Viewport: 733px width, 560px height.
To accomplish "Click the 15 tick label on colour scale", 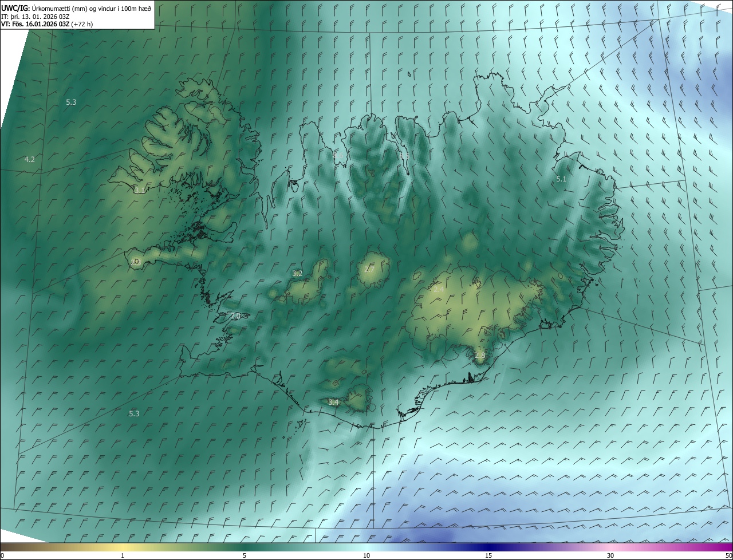I will click(x=488, y=555).
